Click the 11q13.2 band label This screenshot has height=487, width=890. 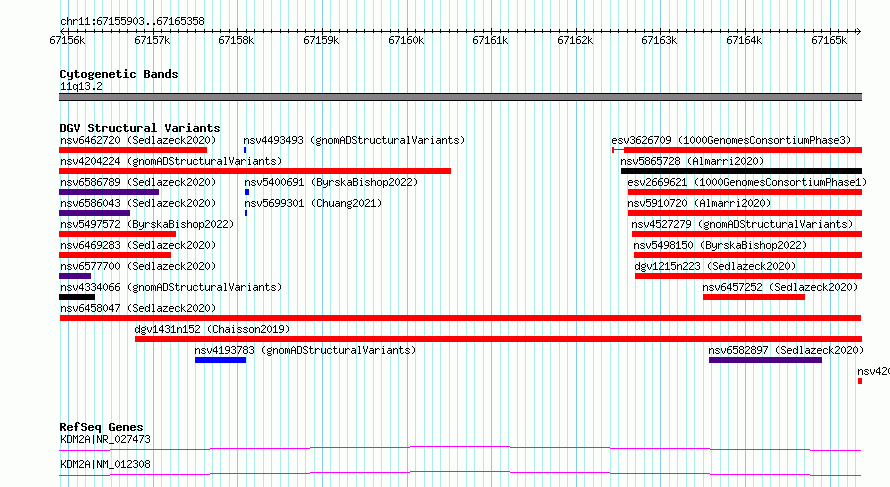81,86
